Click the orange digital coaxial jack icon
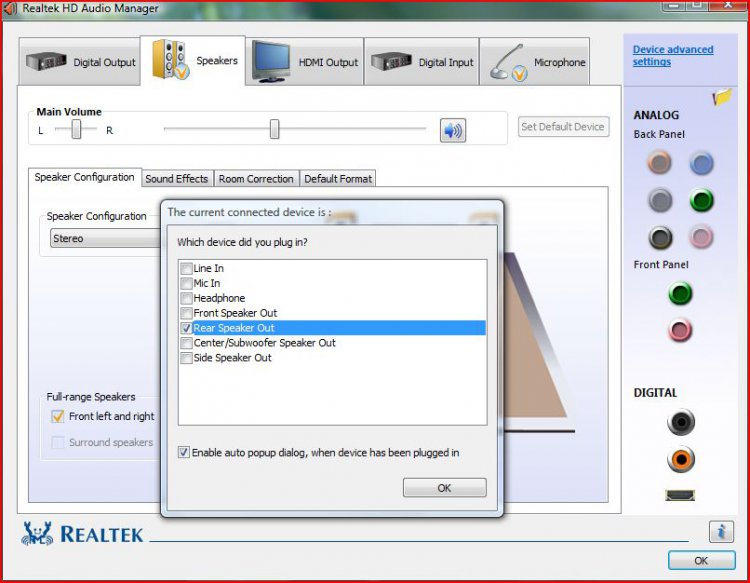Viewport: 750px width, 583px height. (x=680, y=459)
